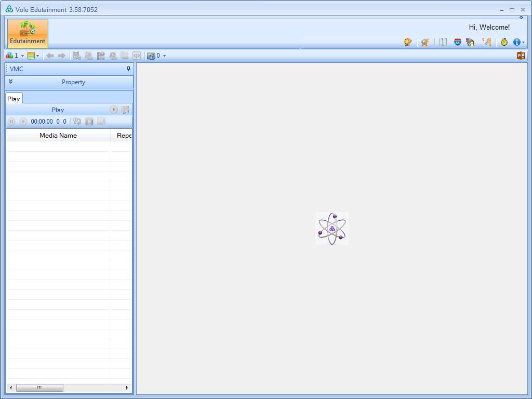Click the Media Name column header
Image resolution: width=532 pixels, height=399 pixels.
(x=58, y=135)
